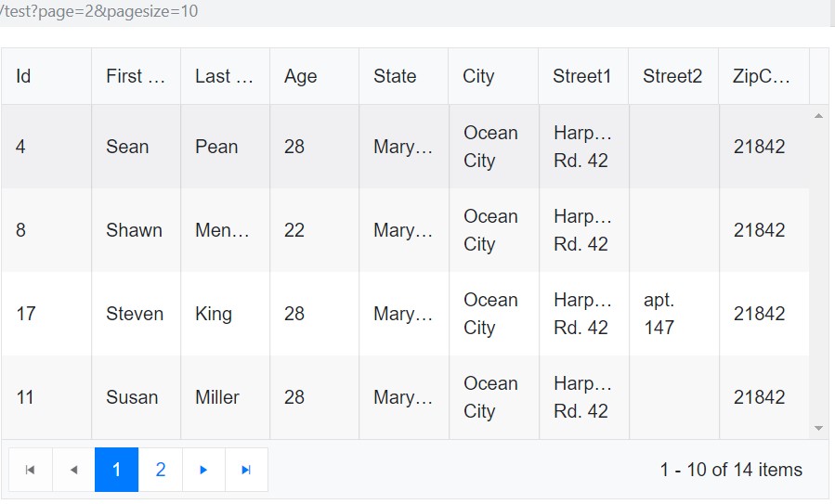Sort by the Id column header
Screen dimensions: 835x504
pyautogui.click(x=46, y=76)
